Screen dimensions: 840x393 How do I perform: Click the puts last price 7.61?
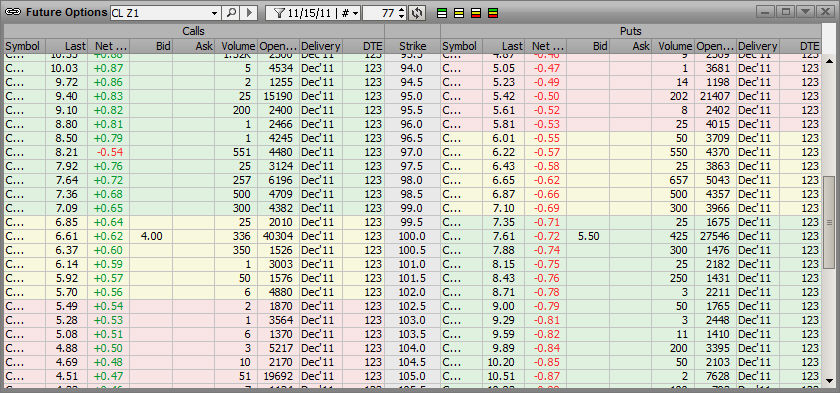point(504,236)
